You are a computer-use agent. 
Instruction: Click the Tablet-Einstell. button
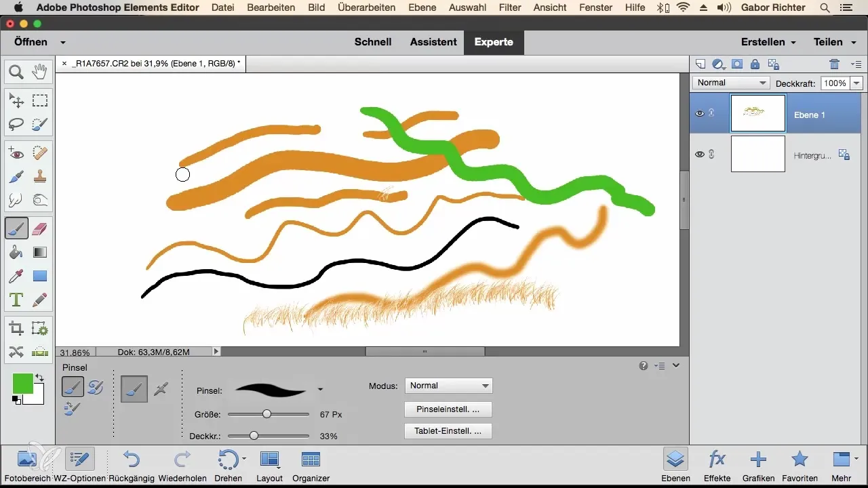pos(448,431)
